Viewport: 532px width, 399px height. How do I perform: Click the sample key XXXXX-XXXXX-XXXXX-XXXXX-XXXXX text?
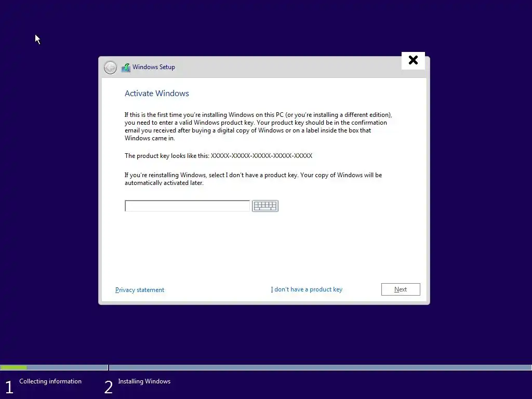click(262, 156)
